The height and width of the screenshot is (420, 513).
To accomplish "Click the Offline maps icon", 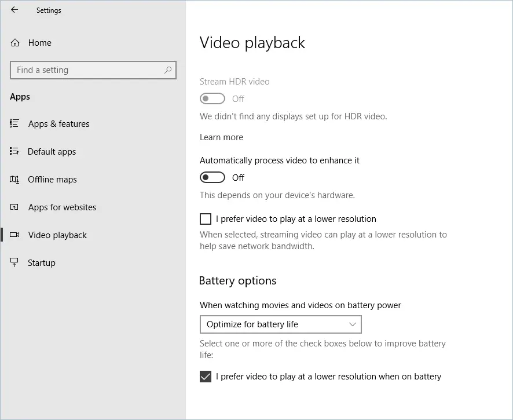I will (x=14, y=180).
